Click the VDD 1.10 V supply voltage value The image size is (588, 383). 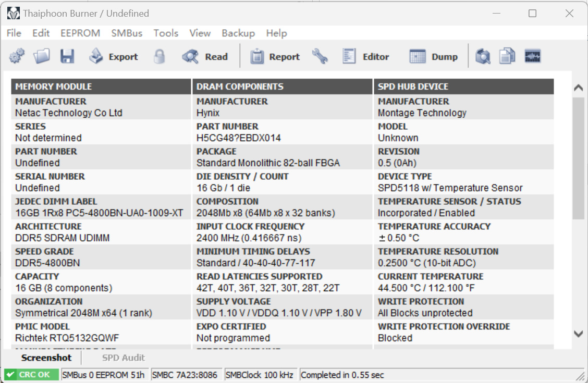(279, 313)
